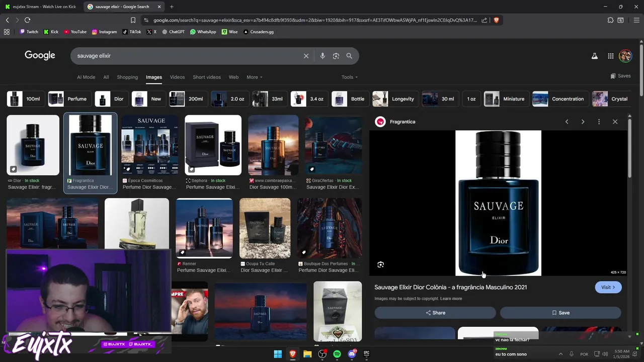Image resolution: width=644 pixels, height=362 pixels.
Task: Open Twitch bookmark
Action: pos(29,32)
